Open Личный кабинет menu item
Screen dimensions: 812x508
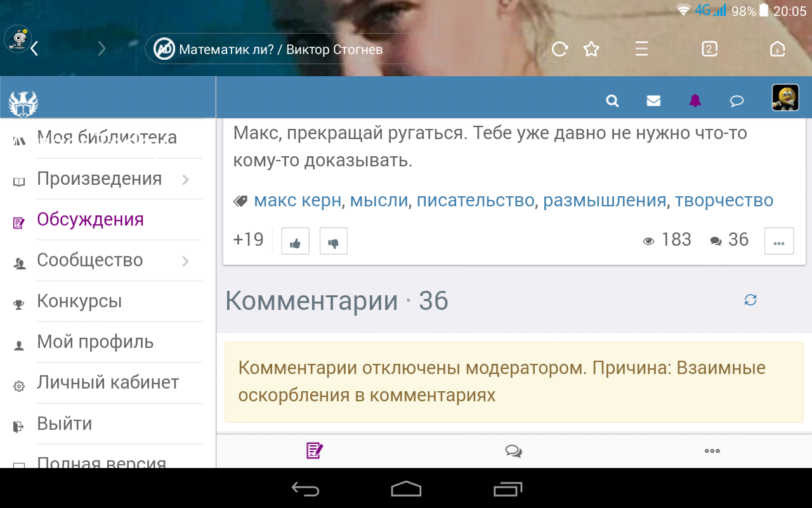click(108, 383)
